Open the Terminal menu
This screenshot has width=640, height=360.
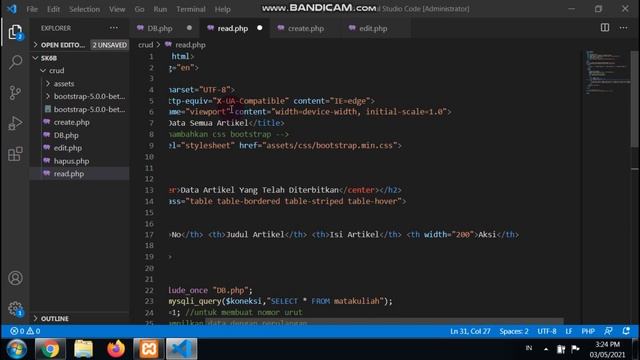(x=191, y=9)
